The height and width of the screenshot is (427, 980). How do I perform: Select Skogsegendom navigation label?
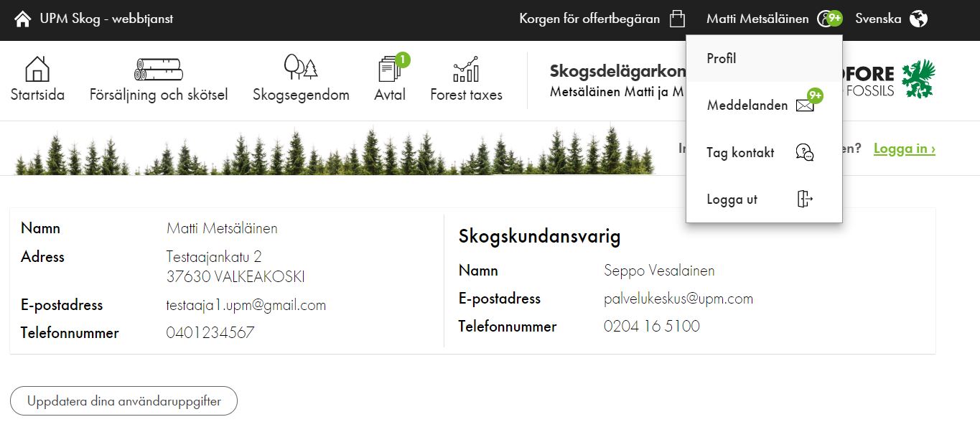[301, 95]
